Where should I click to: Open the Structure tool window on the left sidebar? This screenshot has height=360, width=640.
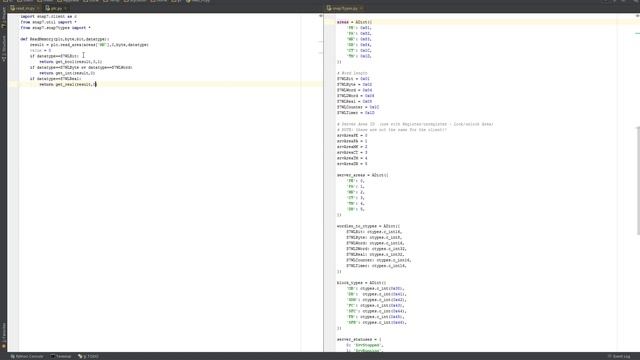pyautogui.click(x=4, y=49)
